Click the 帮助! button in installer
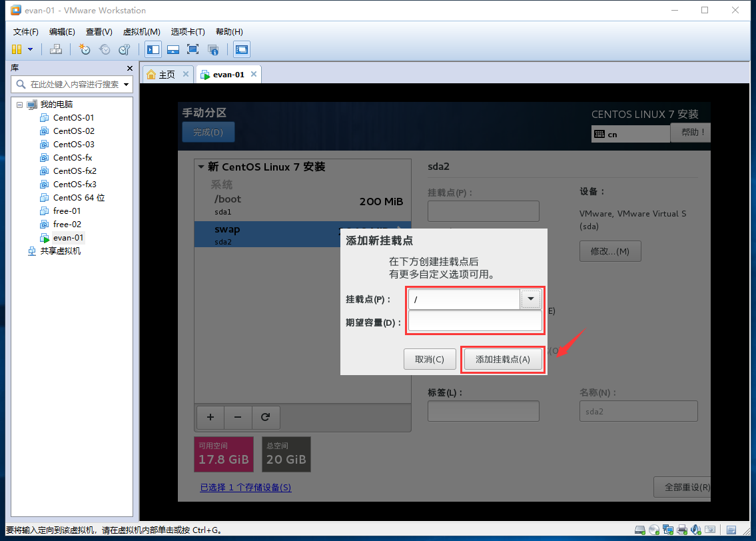The height and width of the screenshot is (541, 756). [x=691, y=133]
